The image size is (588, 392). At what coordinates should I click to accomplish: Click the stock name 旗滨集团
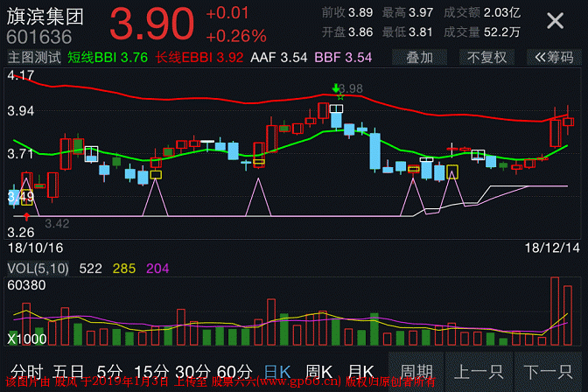pyautogui.click(x=45, y=17)
